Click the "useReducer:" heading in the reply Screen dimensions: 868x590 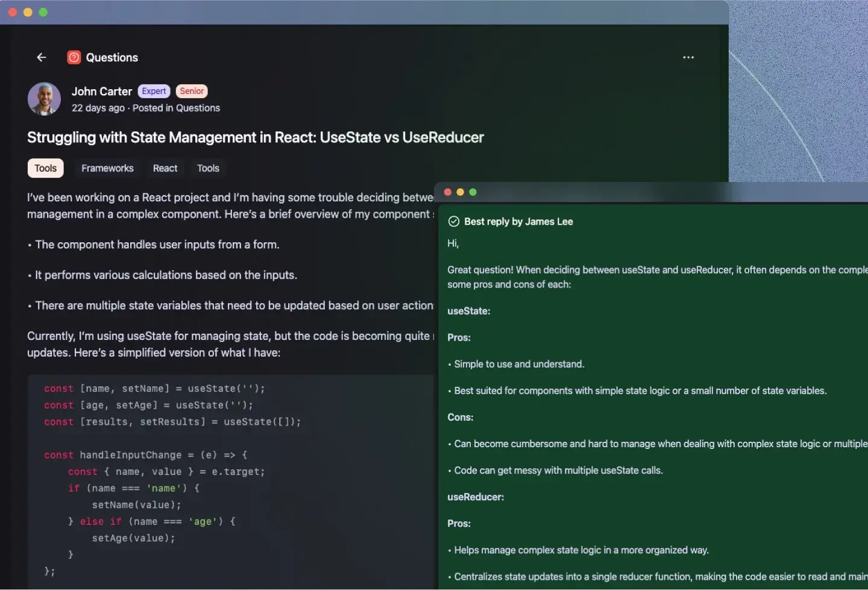(476, 497)
